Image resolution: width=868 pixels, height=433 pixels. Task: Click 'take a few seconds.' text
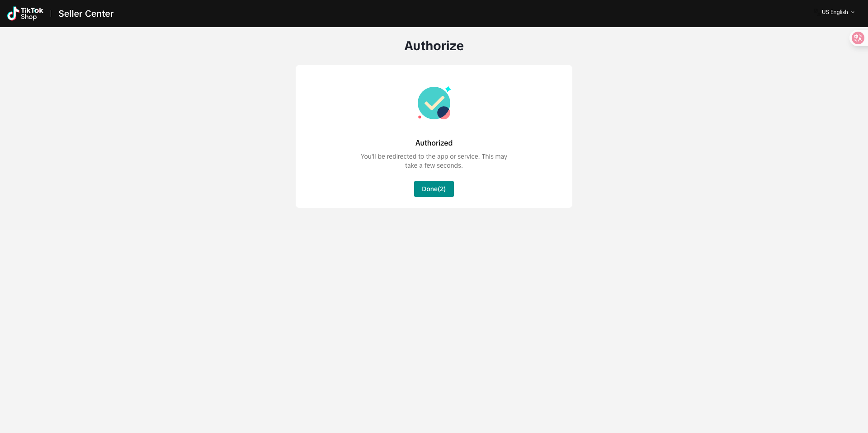(x=434, y=165)
